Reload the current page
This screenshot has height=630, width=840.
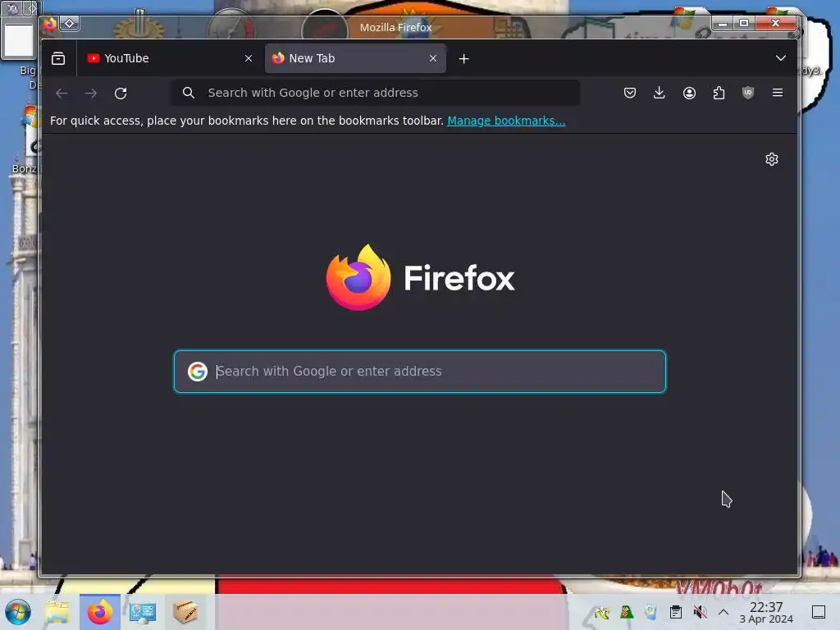[x=121, y=94]
